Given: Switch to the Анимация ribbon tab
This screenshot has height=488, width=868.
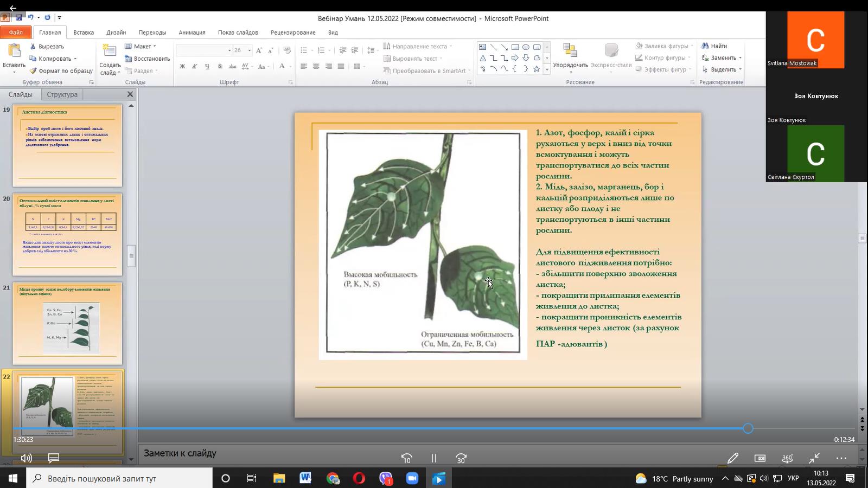Looking at the screenshot, I should [x=192, y=33].
